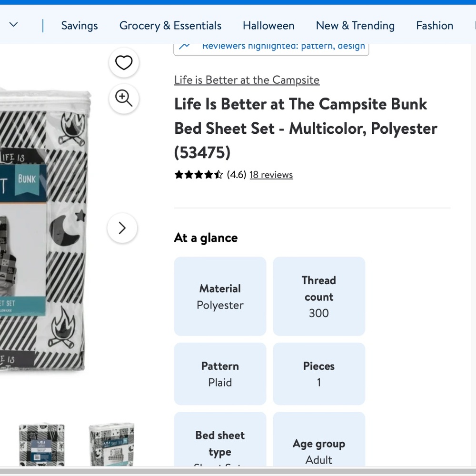
Task: Open New & Trending section
Action: [355, 26]
